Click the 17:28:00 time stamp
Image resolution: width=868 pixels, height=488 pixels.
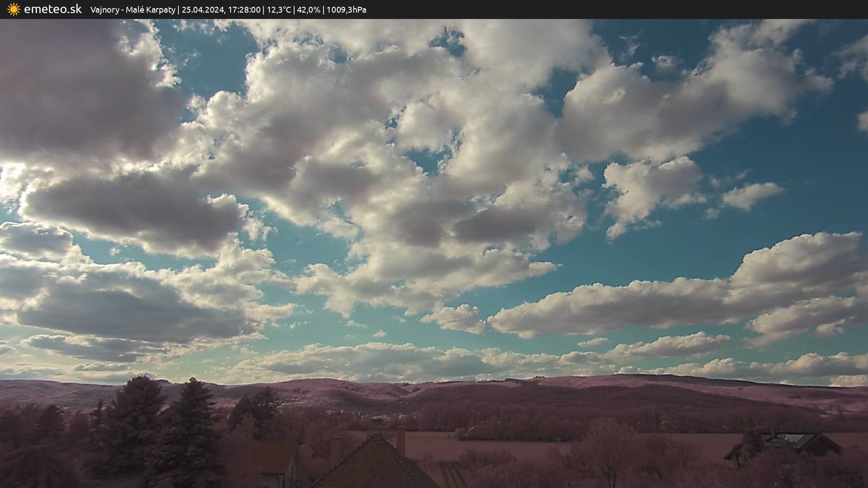click(244, 9)
